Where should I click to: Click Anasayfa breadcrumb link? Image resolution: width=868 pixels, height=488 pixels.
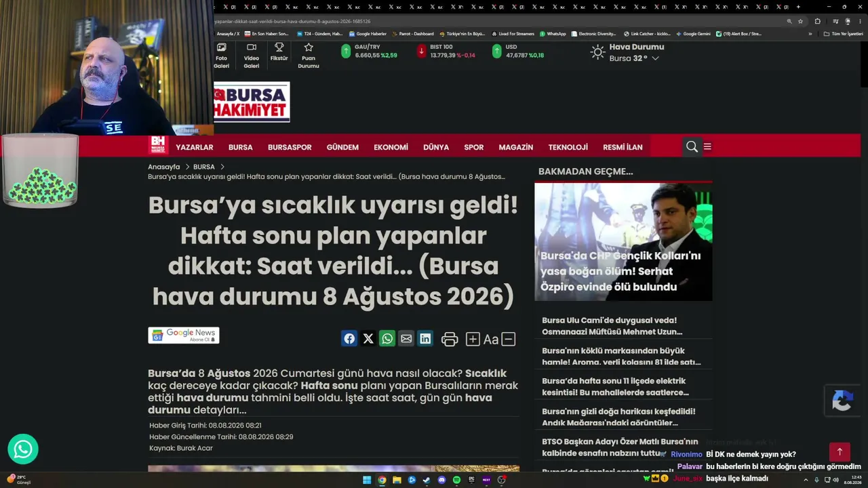pyautogui.click(x=164, y=167)
